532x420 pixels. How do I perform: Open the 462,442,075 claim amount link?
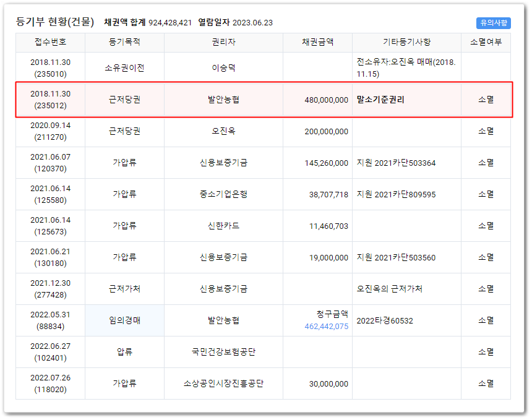click(326, 327)
